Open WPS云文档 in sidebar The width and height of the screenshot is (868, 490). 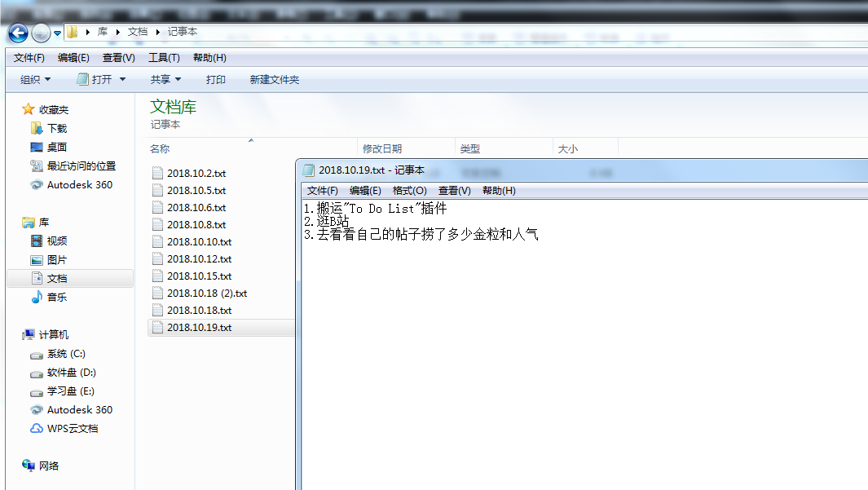pos(72,429)
